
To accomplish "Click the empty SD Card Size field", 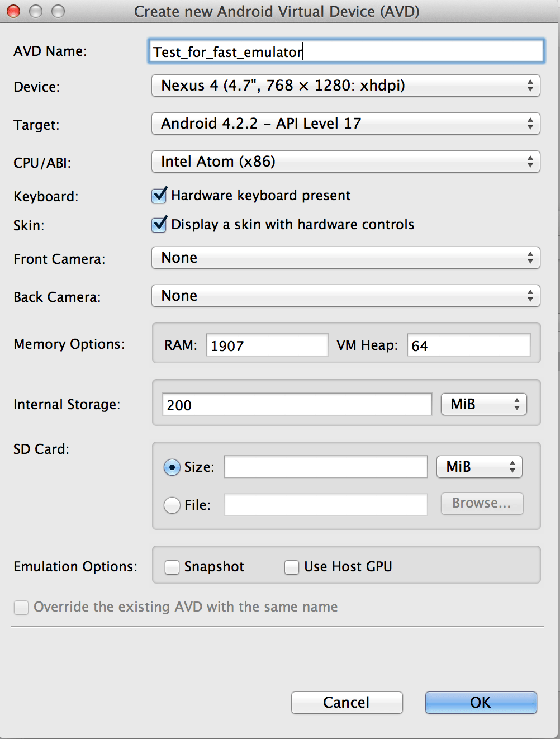I will click(x=326, y=467).
